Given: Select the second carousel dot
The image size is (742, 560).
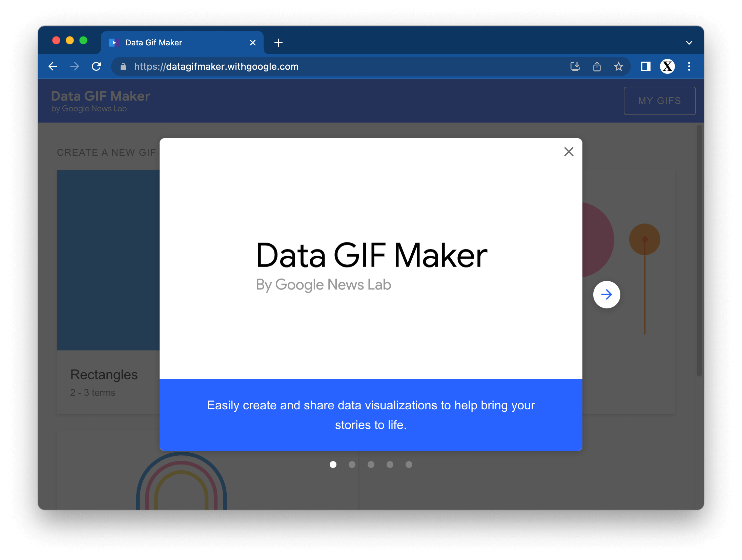Looking at the screenshot, I should (352, 465).
